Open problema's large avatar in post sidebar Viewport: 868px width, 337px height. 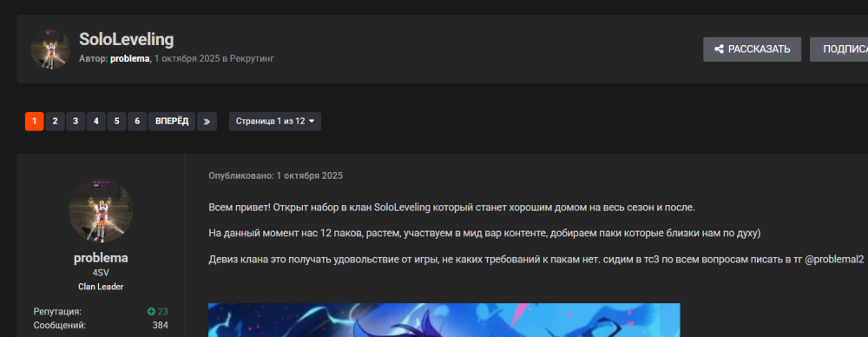click(101, 210)
